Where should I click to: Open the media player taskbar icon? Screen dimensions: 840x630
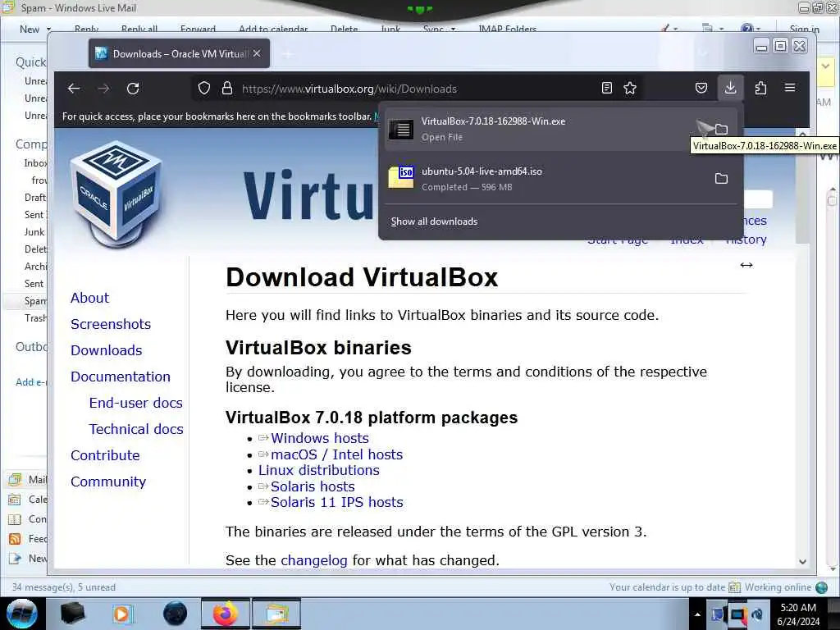coord(121,614)
